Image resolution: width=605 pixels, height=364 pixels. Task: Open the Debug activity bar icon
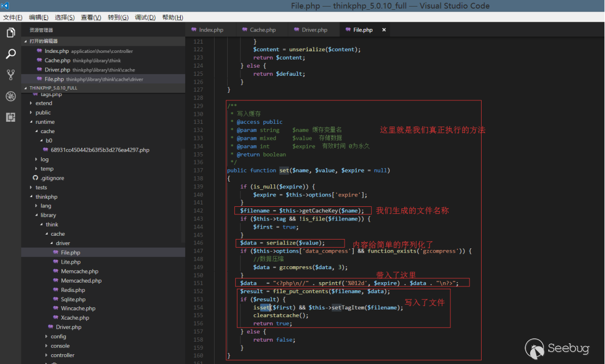click(10, 96)
